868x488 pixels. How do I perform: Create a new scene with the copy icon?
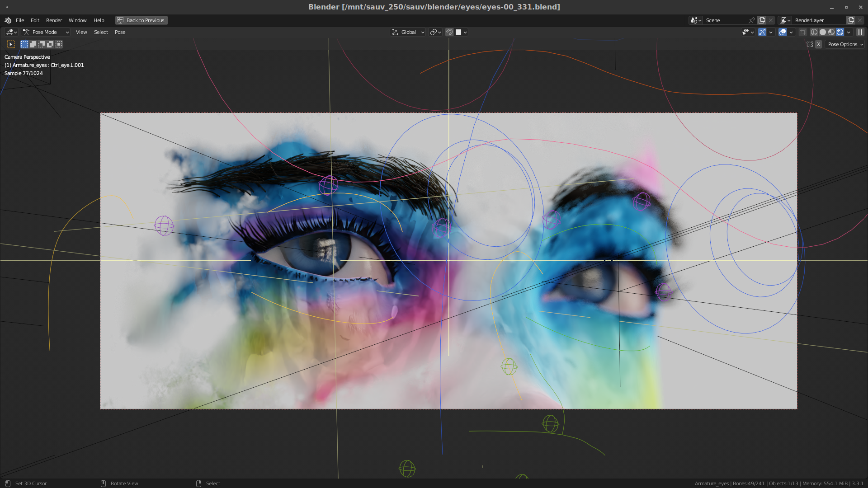click(762, 20)
